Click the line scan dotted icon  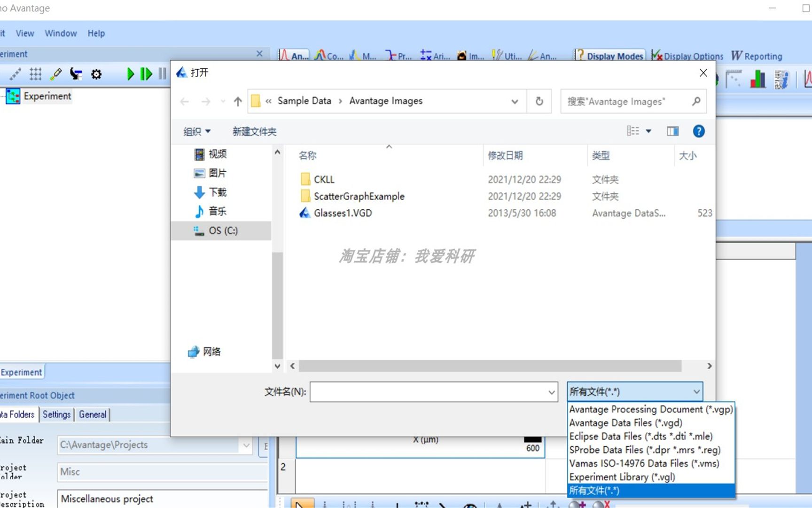tap(15, 74)
